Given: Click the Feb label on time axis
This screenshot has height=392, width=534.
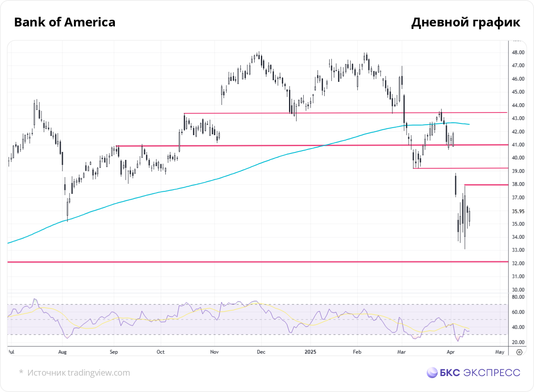Looking at the screenshot, I should (357, 352).
